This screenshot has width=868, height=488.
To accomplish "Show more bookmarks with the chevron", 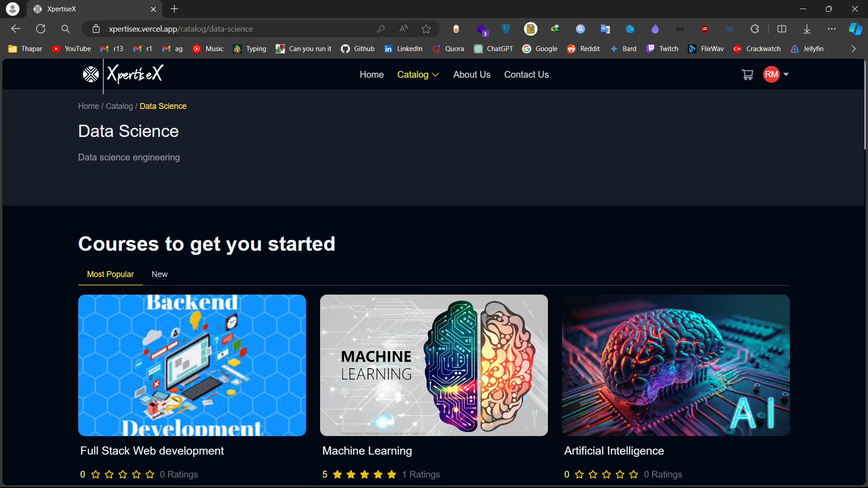I will [x=854, y=49].
